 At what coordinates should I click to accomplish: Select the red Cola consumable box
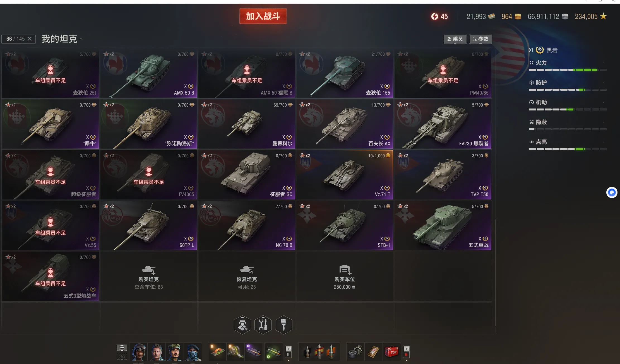391,352
